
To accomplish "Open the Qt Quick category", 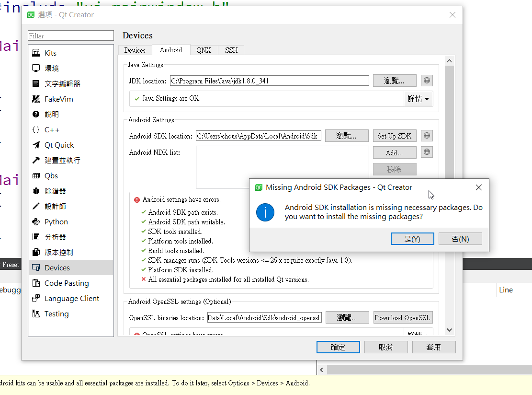I will [70, 145].
